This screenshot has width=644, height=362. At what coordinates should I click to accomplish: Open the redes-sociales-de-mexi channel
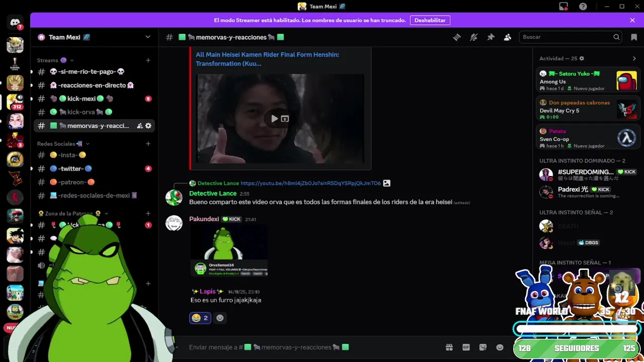[94, 196]
